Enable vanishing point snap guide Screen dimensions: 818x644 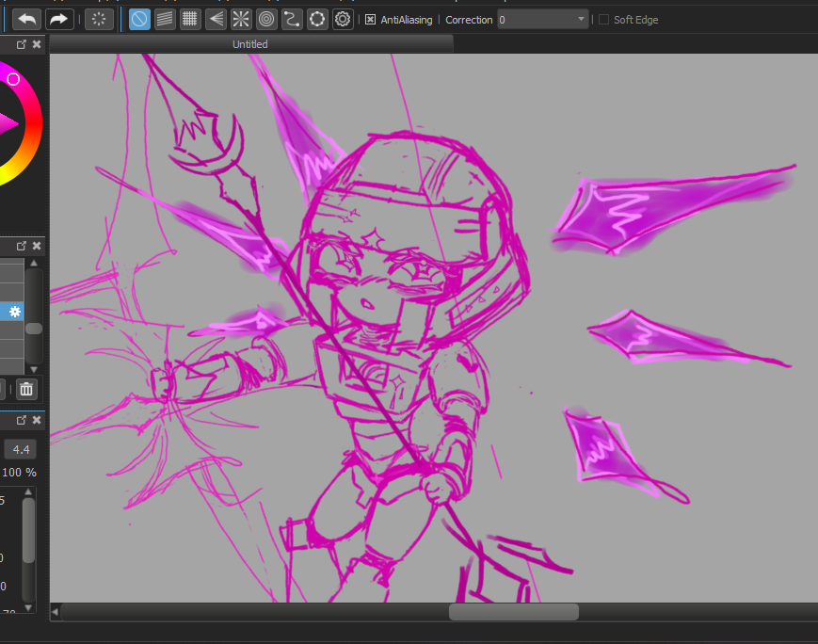click(216, 20)
